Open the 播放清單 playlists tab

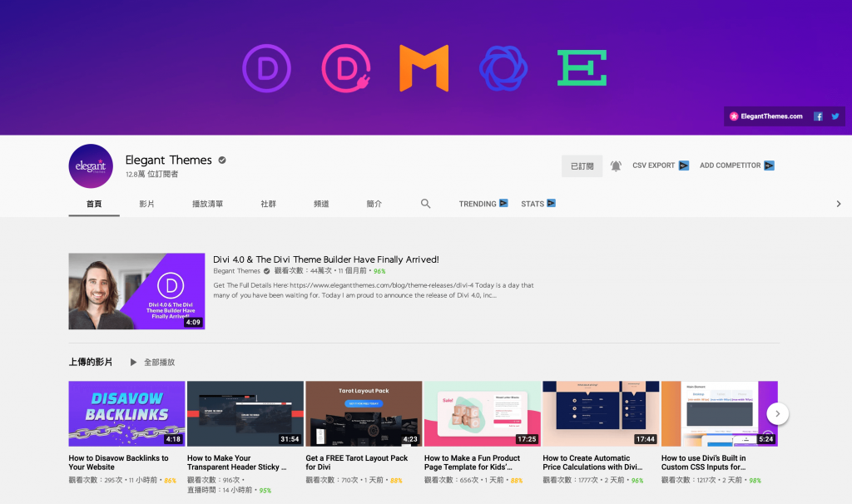(x=207, y=204)
